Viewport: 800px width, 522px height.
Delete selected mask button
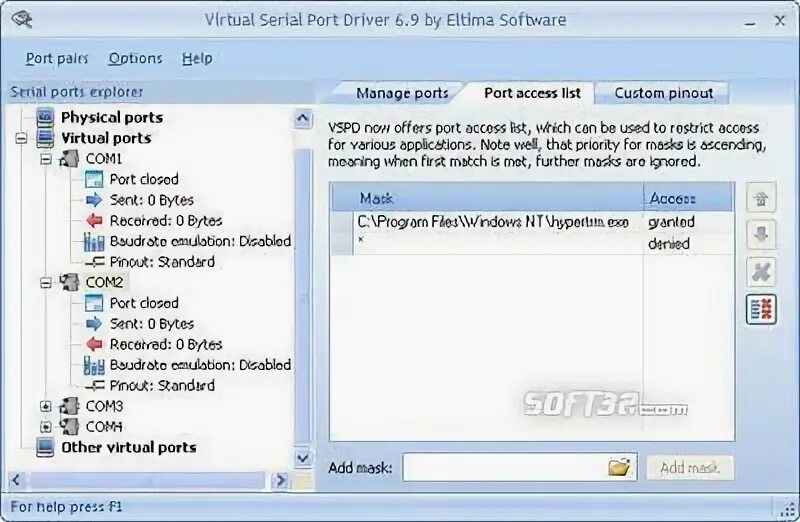[761, 271]
